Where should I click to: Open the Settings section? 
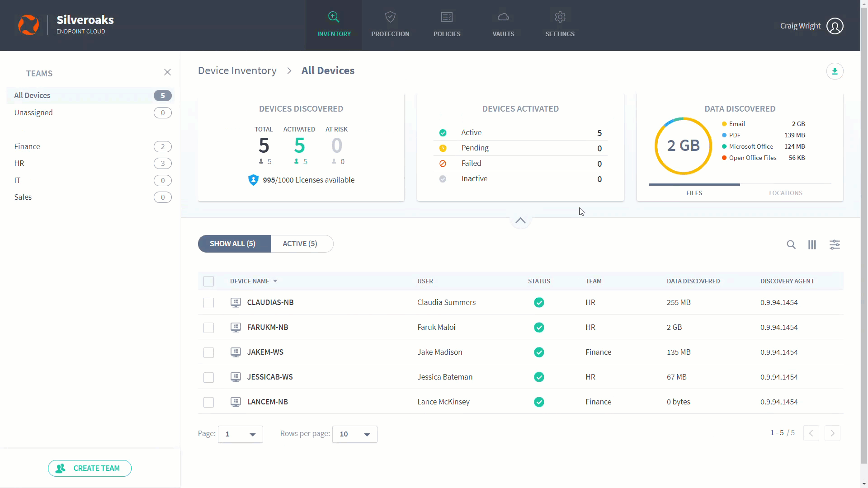(560, 25)
